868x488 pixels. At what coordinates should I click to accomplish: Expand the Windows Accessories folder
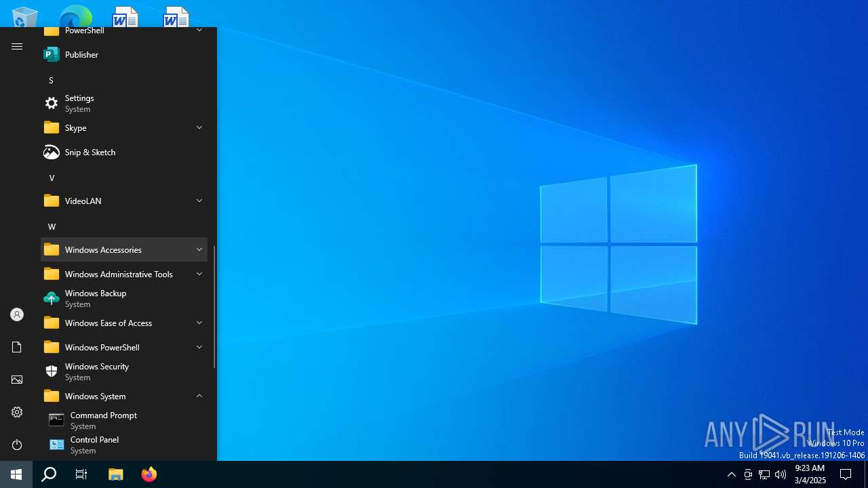124,249
